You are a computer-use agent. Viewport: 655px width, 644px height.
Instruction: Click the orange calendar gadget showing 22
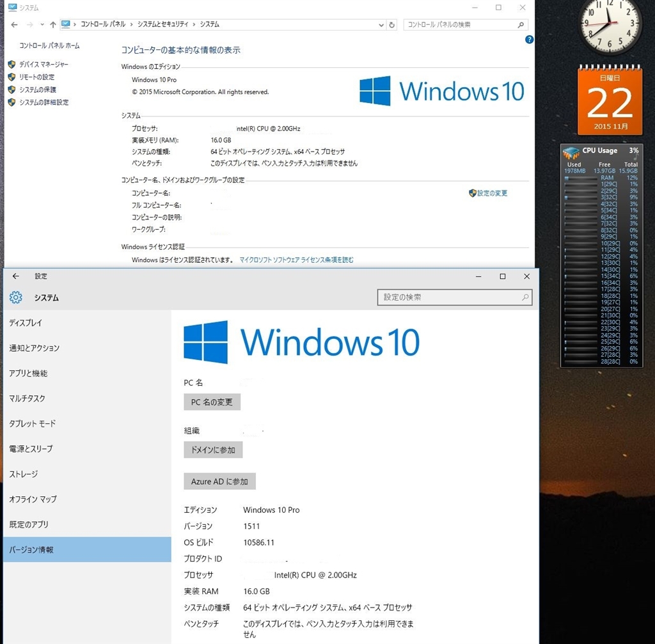[x=610, y=100]
